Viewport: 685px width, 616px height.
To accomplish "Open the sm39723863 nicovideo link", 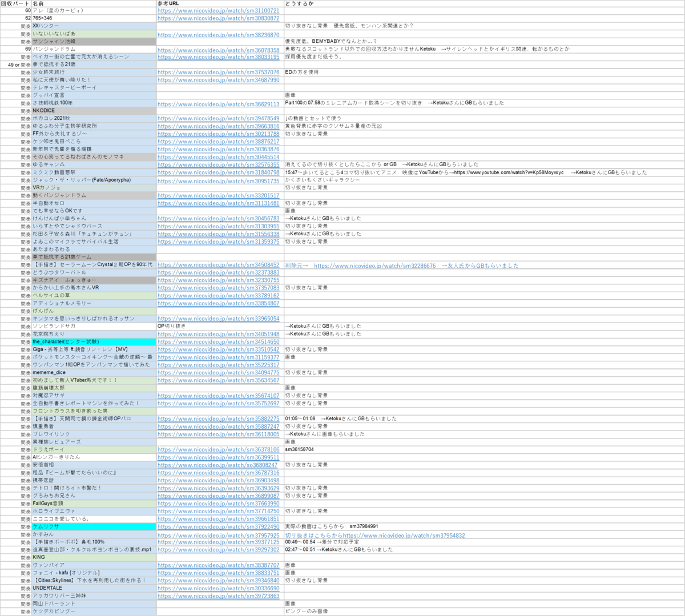I will point(219,596).
